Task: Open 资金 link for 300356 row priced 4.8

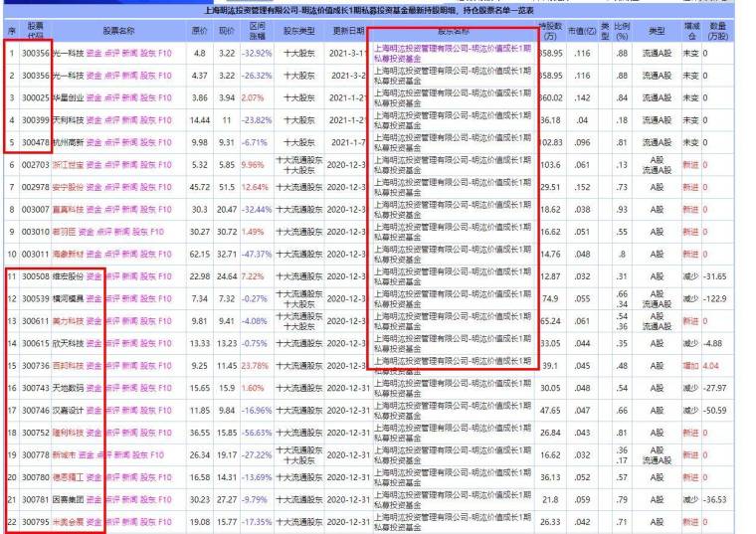Action: 94,53
